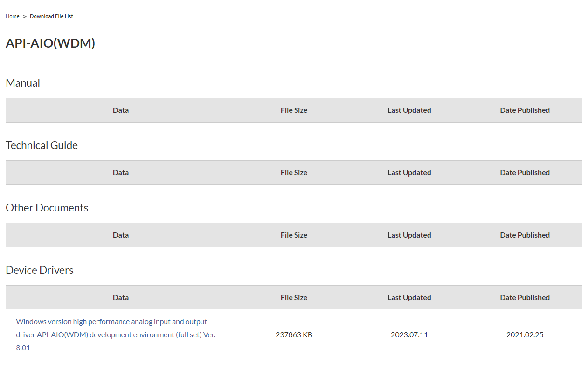Click the Home breadcrumb link
This screenshot has height=368, width=588.
12,16
